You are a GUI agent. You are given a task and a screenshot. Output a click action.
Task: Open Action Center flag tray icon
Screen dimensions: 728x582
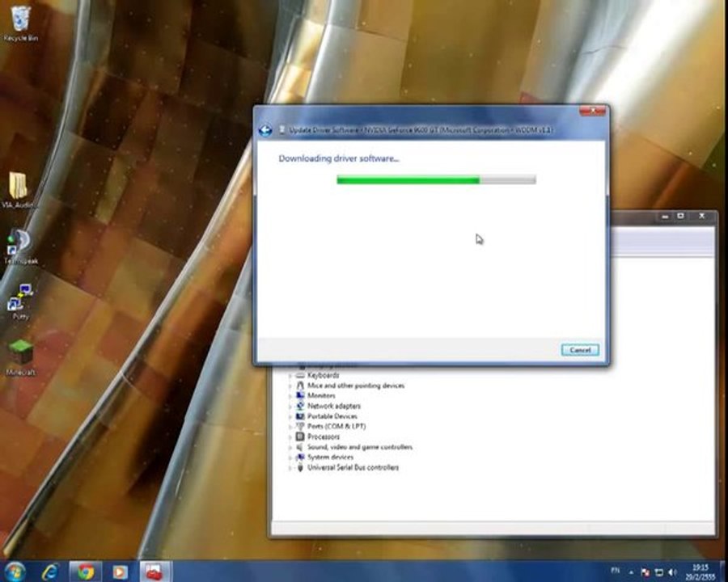coord(645,573)
